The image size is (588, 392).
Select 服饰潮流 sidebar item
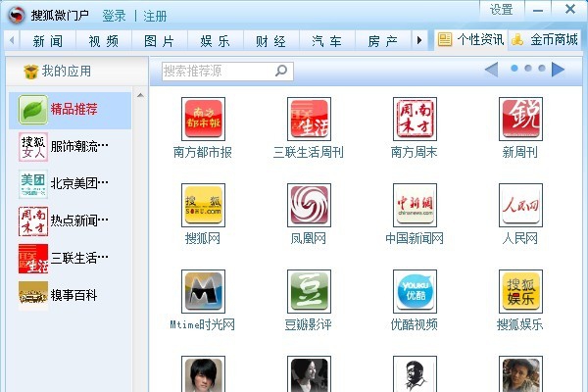click(71, 147)
